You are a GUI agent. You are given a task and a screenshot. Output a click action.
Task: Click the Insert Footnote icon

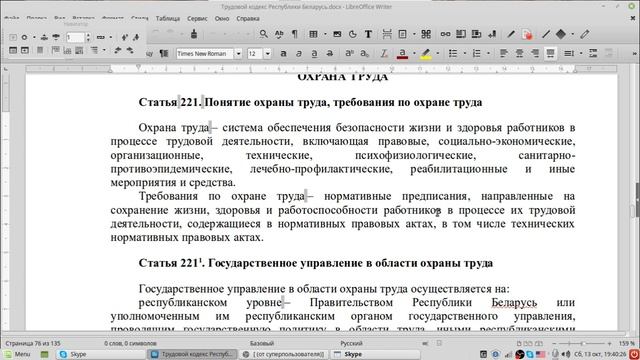point(461,34)
